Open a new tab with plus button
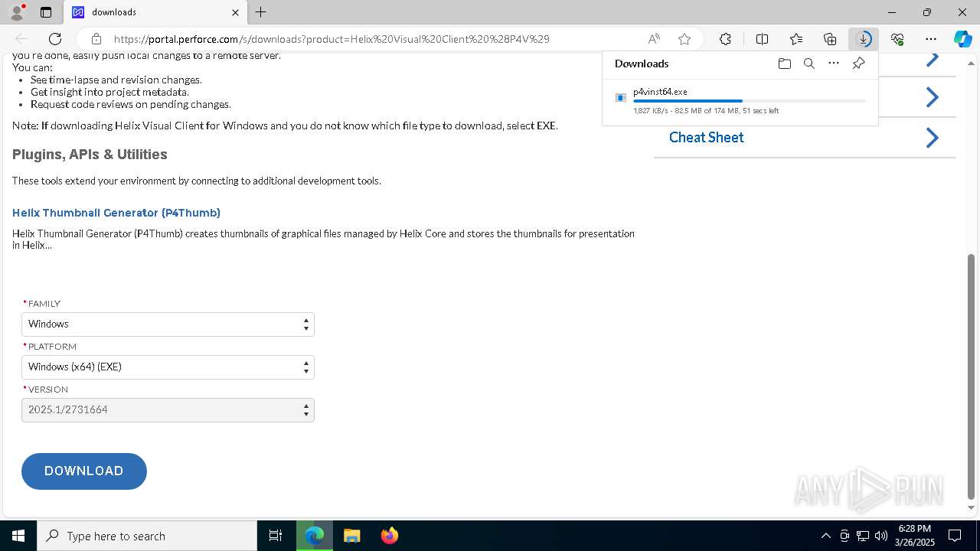Screen dimensions: 980x551 (x=261, y=12)
